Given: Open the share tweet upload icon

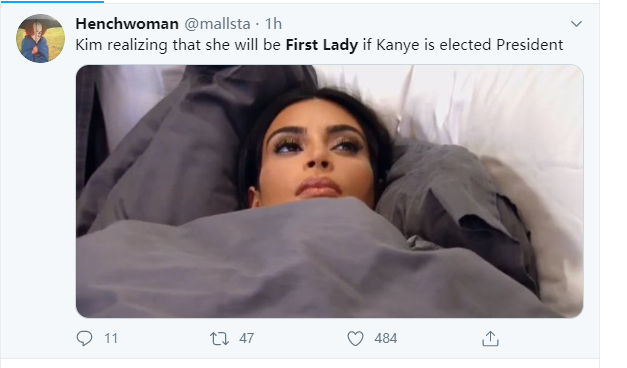Looking at the screenshot, I should click(490, 338).
